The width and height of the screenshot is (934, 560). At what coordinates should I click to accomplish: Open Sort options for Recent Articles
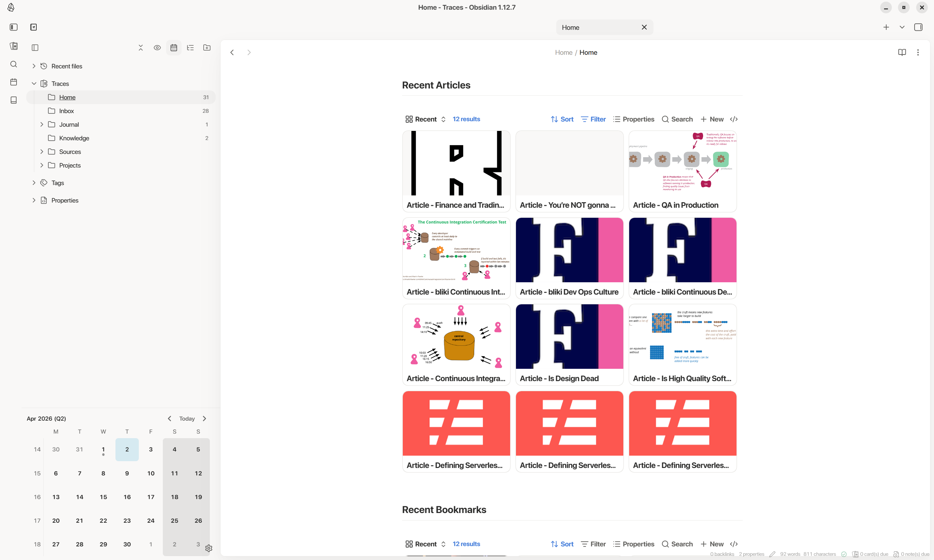pyautogui.click(x=562, y=119)
